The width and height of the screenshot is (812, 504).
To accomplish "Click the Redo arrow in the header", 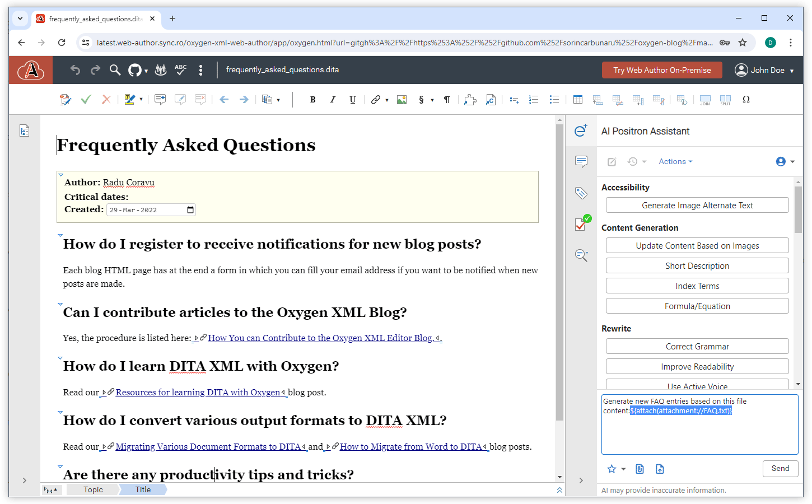I will [x=95, y=70].
